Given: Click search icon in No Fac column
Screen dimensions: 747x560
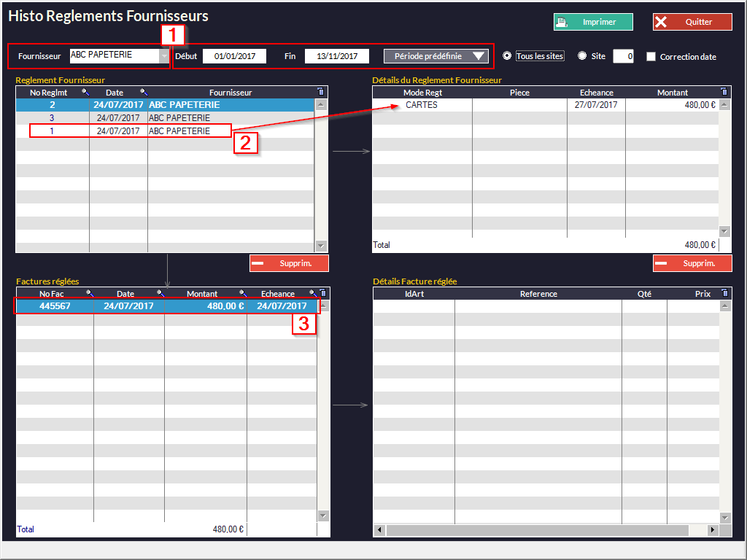Looking at the screenshot, I should (x=89, y=294).
